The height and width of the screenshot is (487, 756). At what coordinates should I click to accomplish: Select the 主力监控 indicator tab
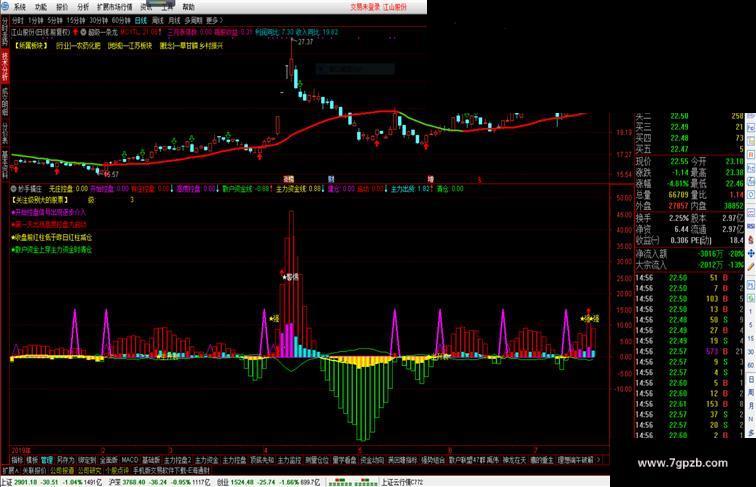point(289,460)
